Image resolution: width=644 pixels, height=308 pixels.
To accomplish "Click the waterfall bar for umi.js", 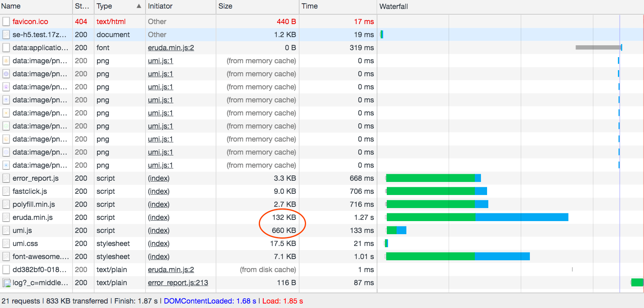I will pos(396,230).
